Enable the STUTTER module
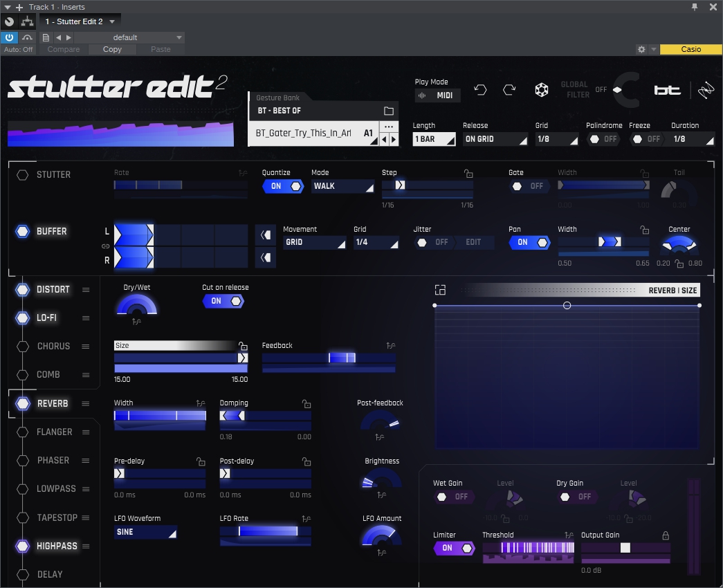Image resolution: width=723 pixels, height=588 pixels. 23,175
